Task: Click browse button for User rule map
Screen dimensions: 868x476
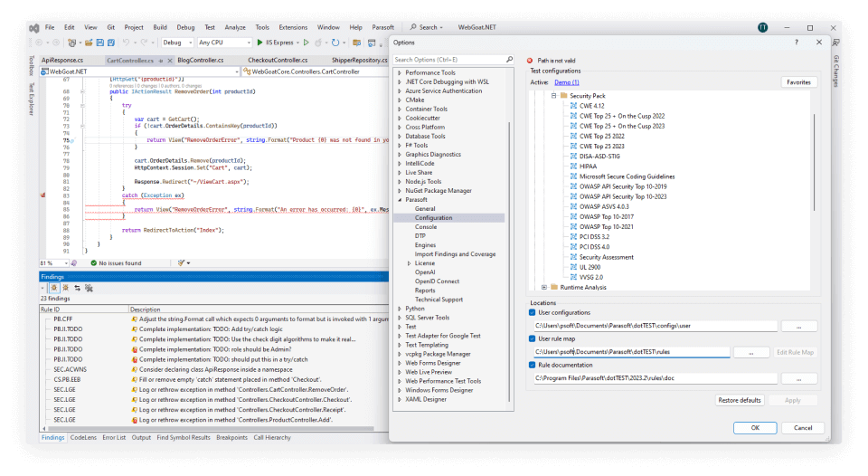Action: point(750,352)
